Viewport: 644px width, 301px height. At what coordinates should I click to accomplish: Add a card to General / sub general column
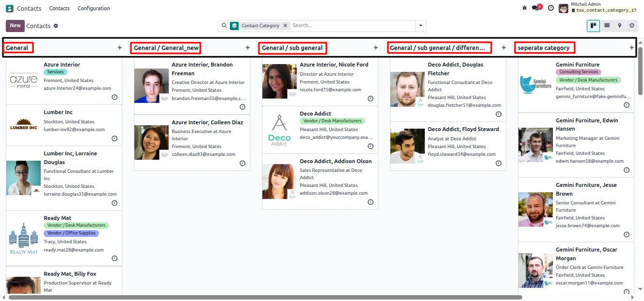tap(376, 48)
